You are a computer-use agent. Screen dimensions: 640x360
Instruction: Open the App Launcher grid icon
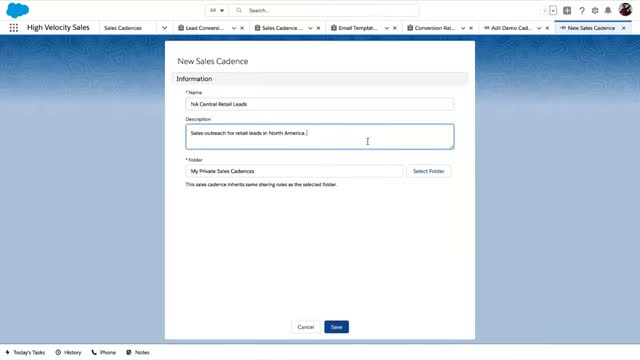pyautogui.click(x=13, y=28)
